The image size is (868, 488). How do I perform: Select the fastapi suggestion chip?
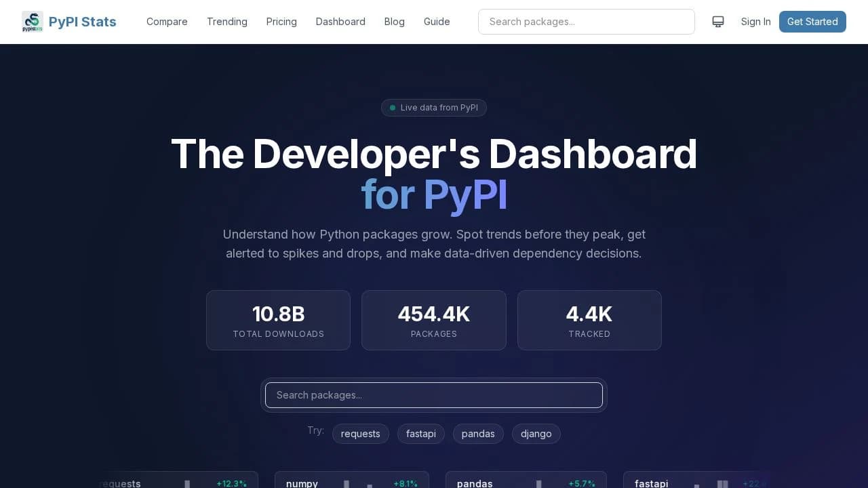click(x=420, y=434)
